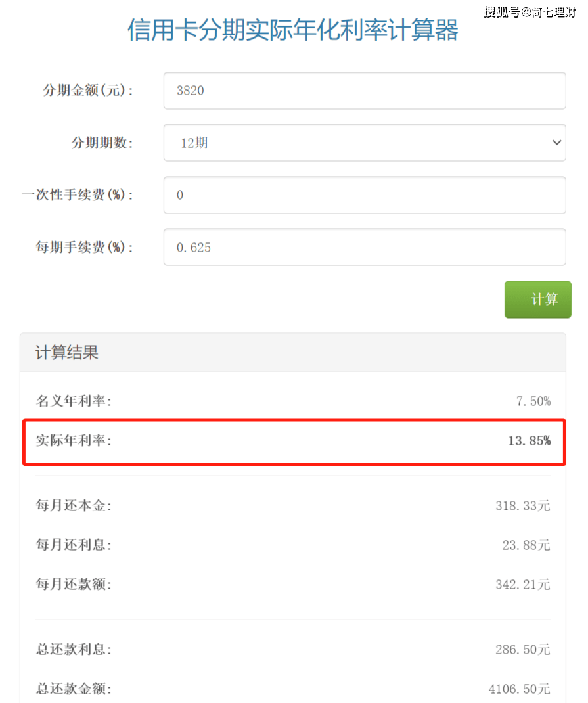Click the 一次性手续费 input field showing 0
The image size is (588, 703).
[x=364, y=195]
